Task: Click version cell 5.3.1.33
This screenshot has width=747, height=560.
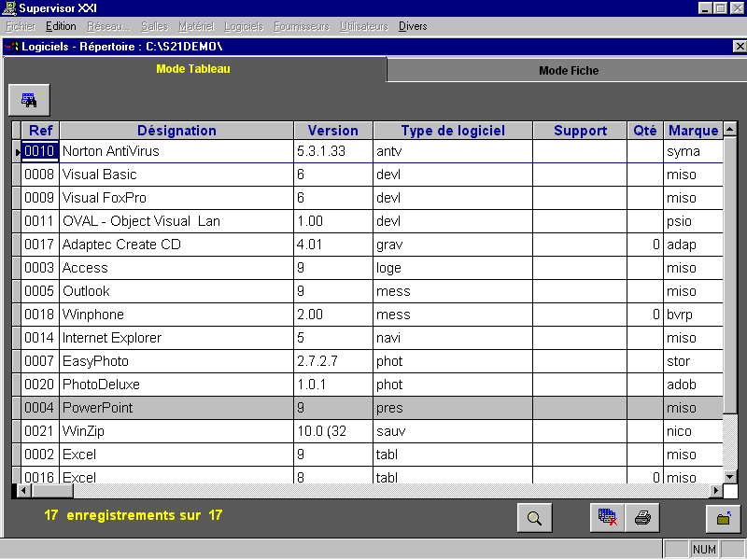Action: point(333,151)
